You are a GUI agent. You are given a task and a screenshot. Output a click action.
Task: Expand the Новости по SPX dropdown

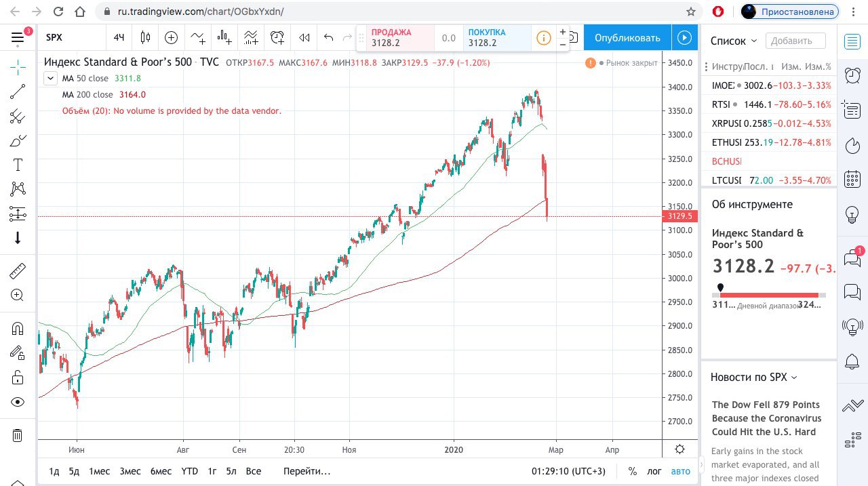coord(754,378)
